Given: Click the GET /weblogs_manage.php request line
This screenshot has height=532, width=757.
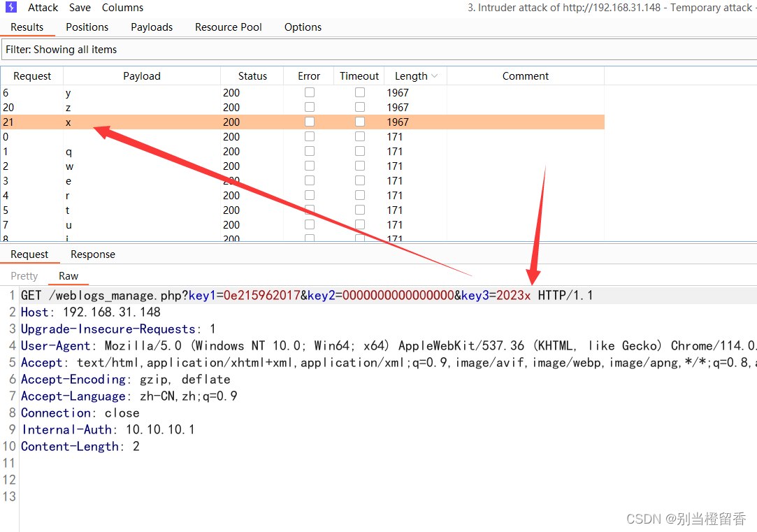Looking at the screenshot, I should click(x=307, y=296).
